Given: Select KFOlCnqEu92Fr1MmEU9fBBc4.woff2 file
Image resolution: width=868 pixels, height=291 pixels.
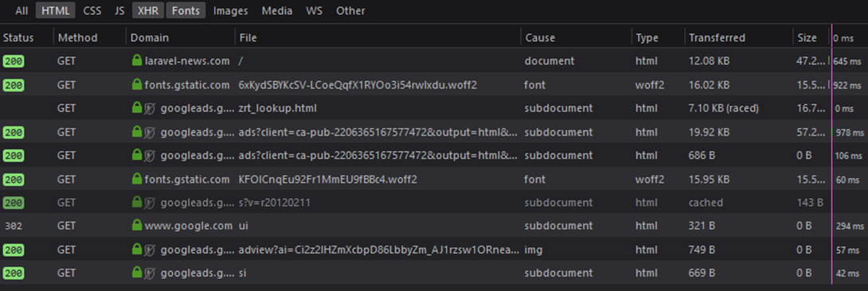Looking at the screenshot, I should [328, 179].
